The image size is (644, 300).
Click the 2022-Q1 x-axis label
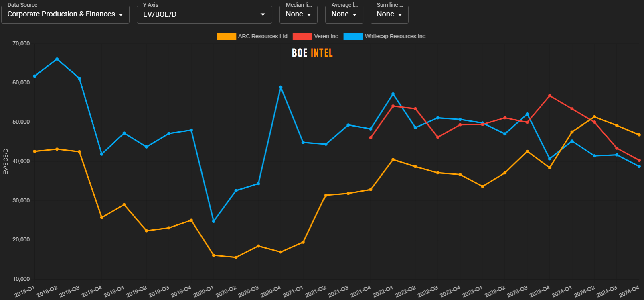383,292
